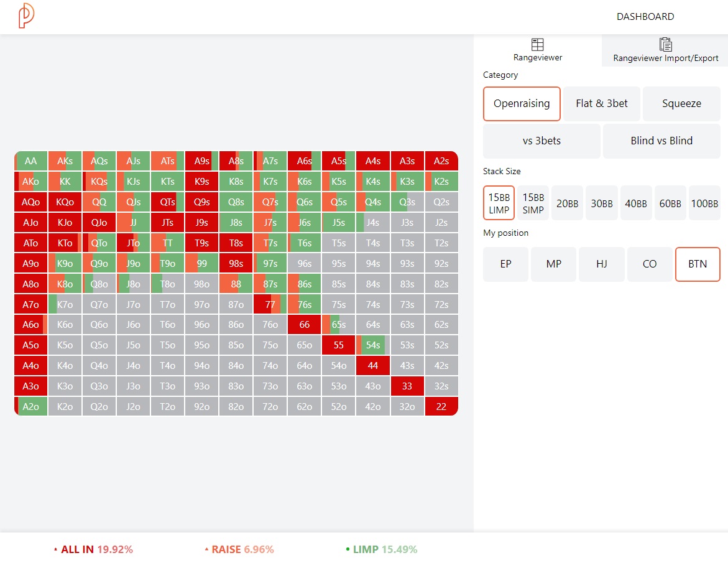
Task: Choose MP as my position
Action: click(x=553, y=264)
